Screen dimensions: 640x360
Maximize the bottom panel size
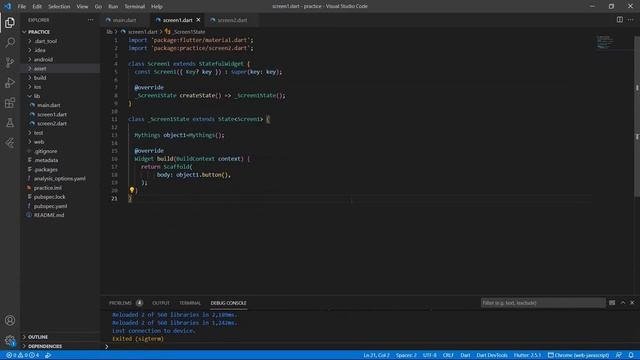623,302
